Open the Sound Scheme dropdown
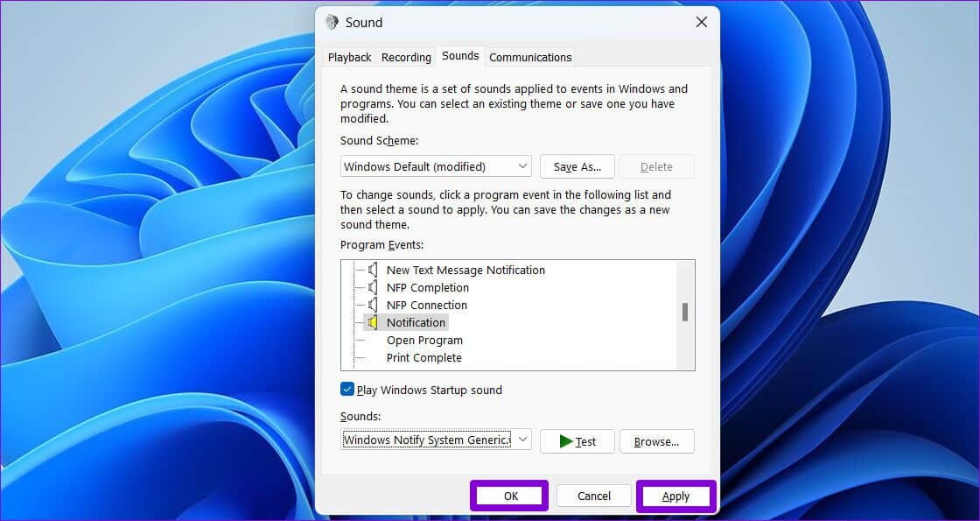 [x=436, y=166]
